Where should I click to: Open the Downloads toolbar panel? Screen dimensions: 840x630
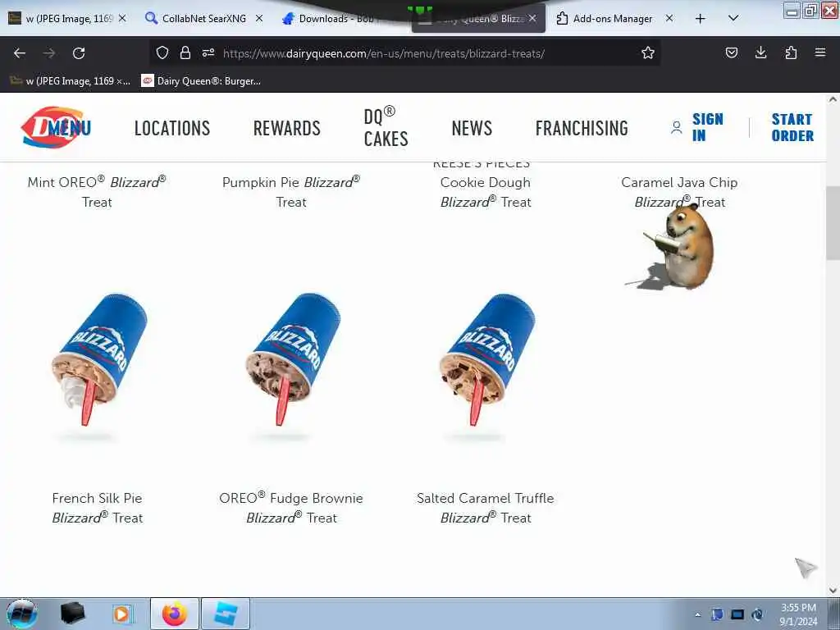click(x=760, y=52)
